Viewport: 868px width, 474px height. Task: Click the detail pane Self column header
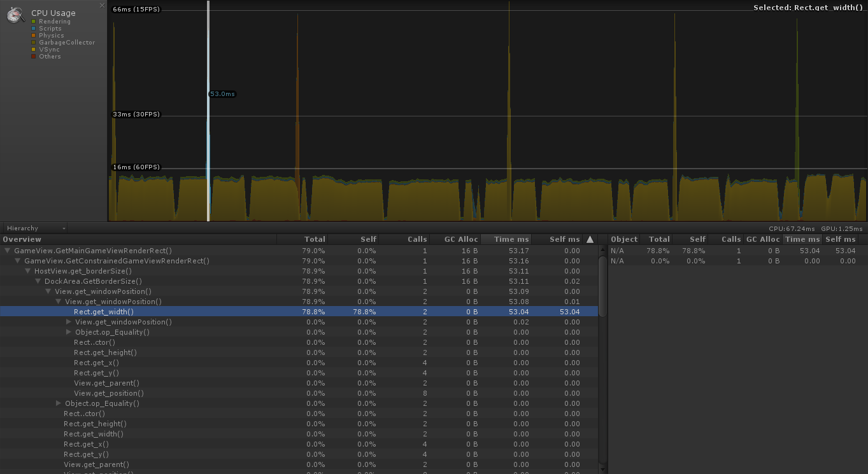(690, 239)
